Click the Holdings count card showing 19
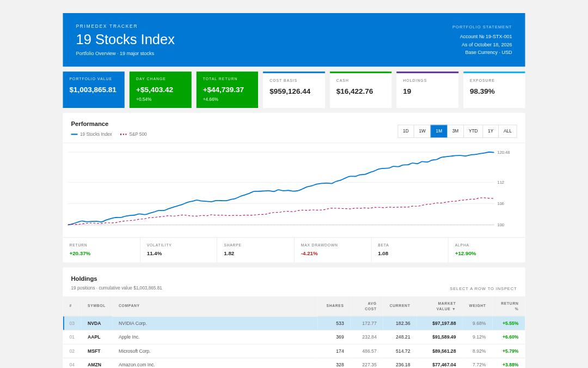Screen dimensions: 588x368 click(x=427, y=90)
